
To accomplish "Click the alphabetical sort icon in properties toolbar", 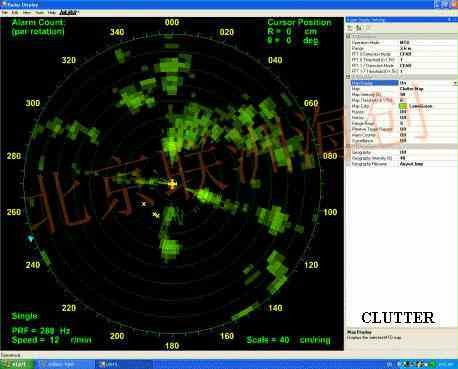I will point(359,28).
